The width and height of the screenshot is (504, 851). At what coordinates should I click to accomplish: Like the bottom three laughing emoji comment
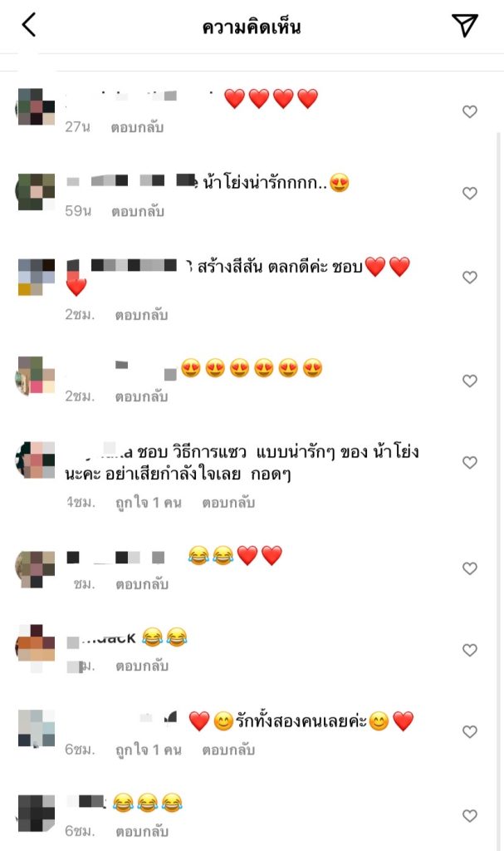click(470, 816)
